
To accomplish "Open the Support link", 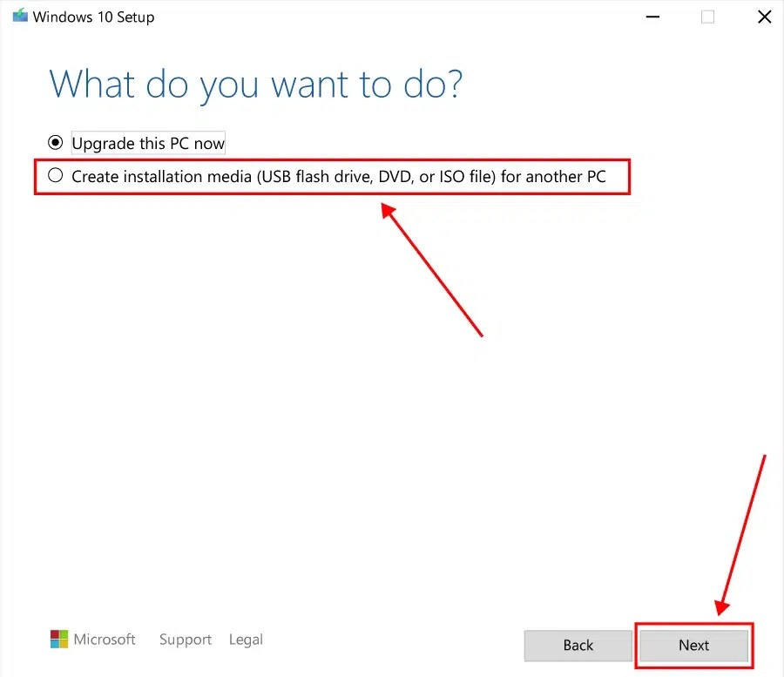I will [x=186, y=640].
